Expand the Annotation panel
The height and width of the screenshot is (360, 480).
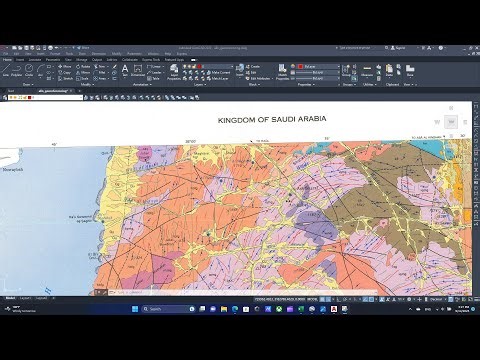tap(142, 85)
